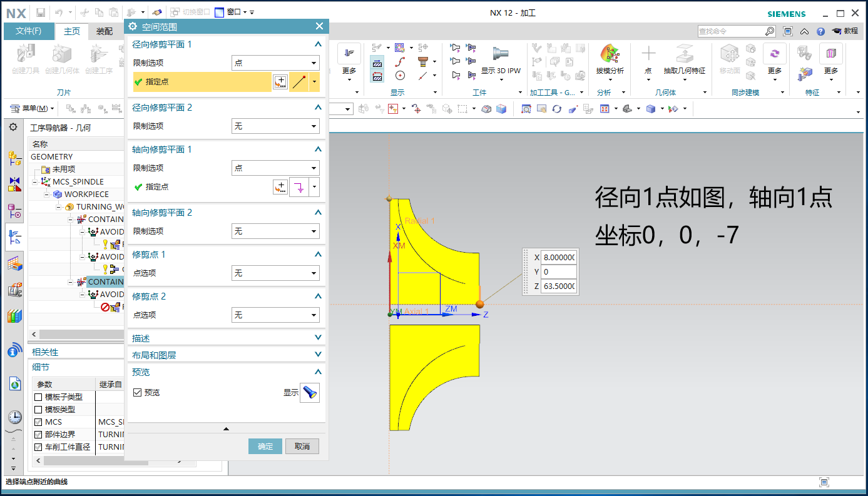Click the 点 point tool in 几何体 group
Screen dimensions: 868x496
pyautogui.click(x=648, y=61)
